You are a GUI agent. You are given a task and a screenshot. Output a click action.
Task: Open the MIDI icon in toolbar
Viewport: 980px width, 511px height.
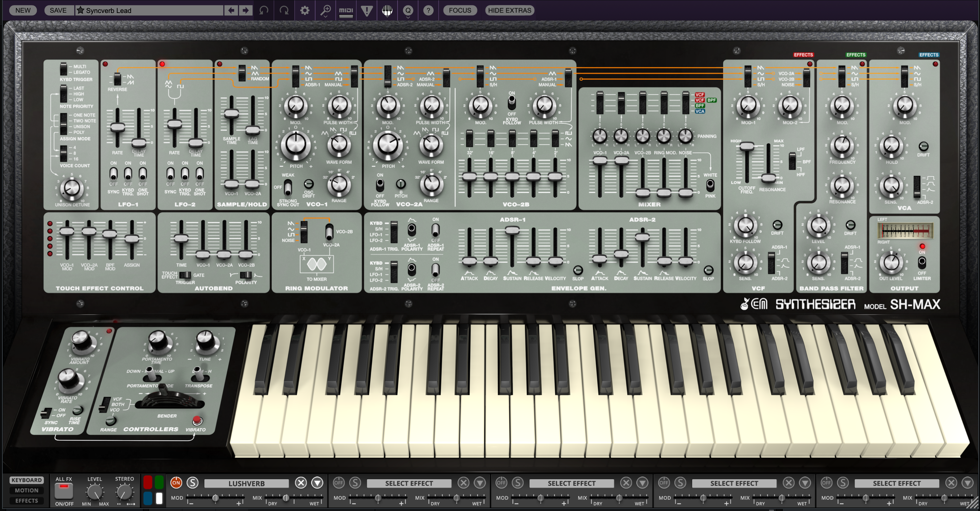pyautogui.click(x=346, y=10)
